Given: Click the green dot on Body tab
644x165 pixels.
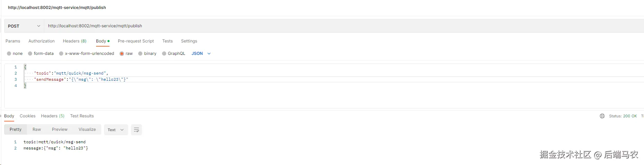Looking at the screenshot, I should (x=108, y=41).
